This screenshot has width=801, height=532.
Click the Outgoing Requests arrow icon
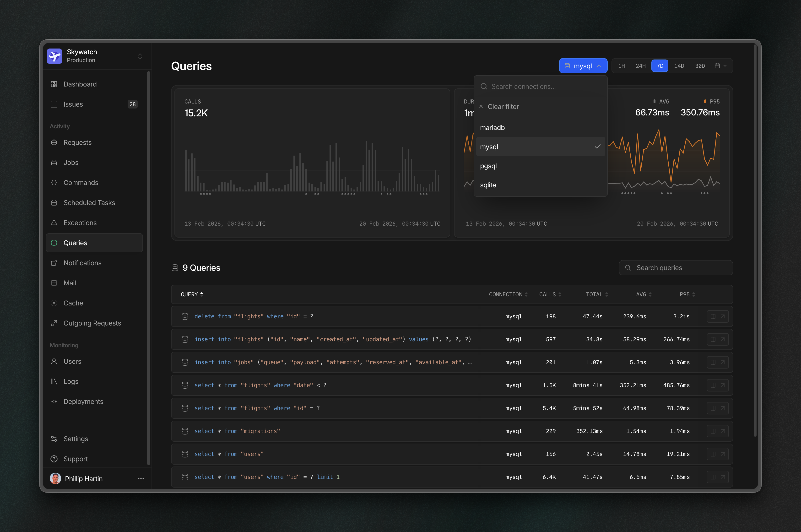pos(55,323)
